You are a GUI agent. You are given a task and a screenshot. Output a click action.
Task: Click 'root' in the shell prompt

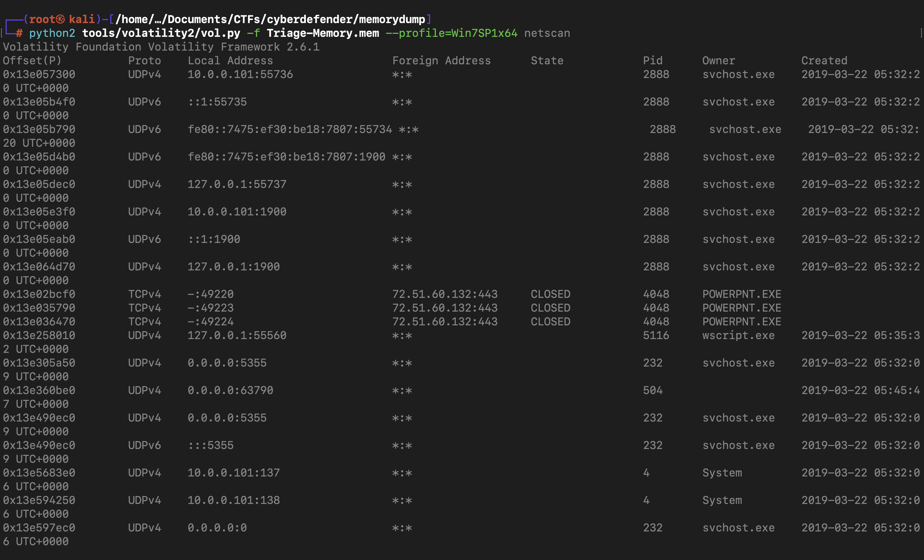42,20
